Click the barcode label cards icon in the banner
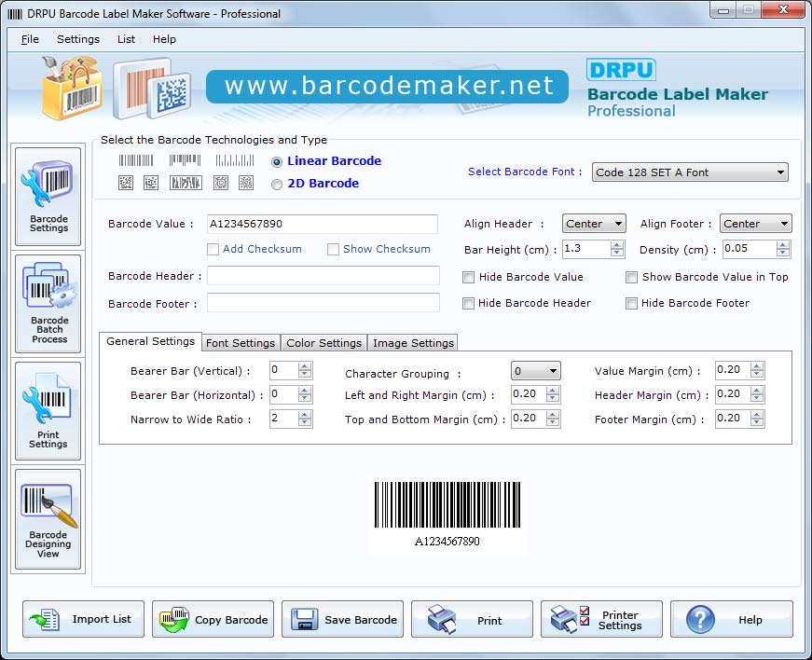812x660 pixels. click(152, 88)
